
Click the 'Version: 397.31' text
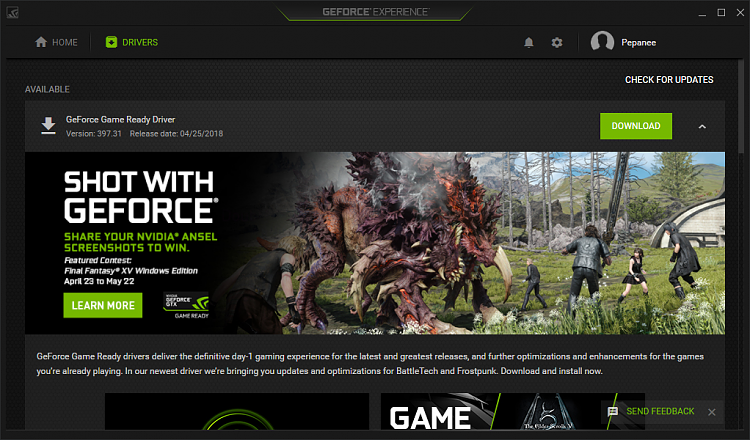point(94,133)
